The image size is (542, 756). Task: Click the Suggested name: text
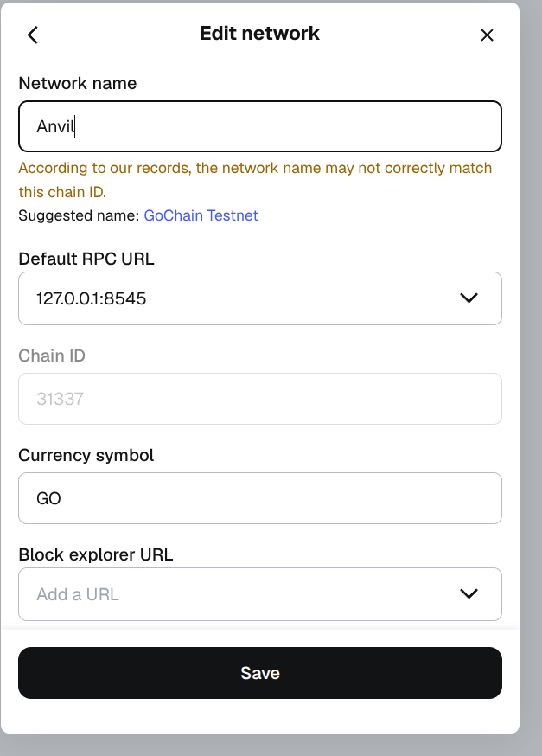coord(79,215)
